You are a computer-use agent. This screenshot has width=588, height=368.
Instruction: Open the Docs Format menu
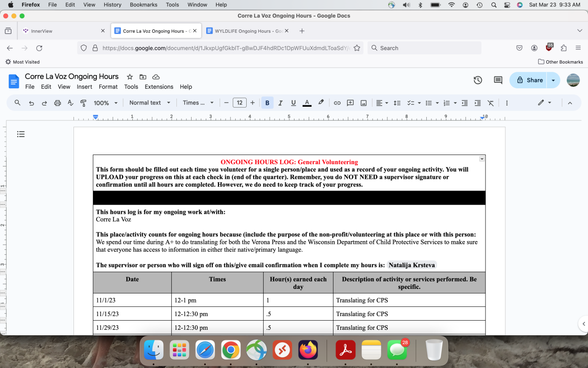[108, 86]
